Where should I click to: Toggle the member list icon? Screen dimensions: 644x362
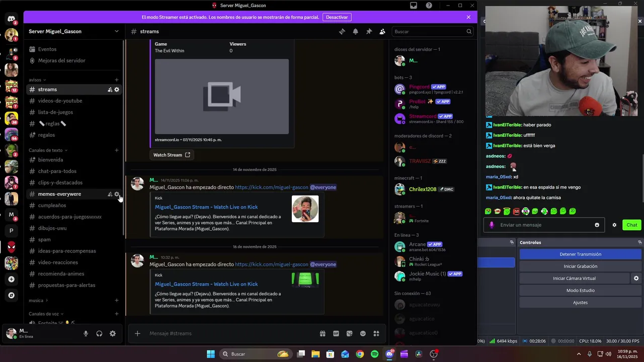coord(382,31)
